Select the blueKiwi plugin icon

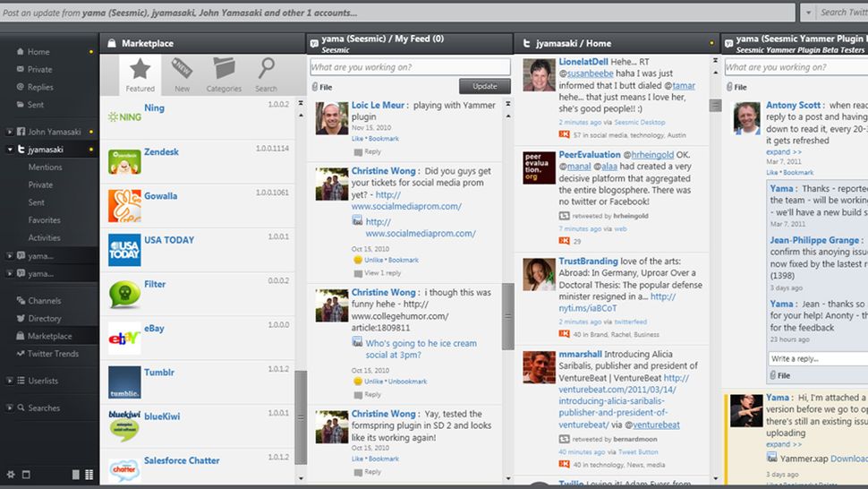click(124, 426)
